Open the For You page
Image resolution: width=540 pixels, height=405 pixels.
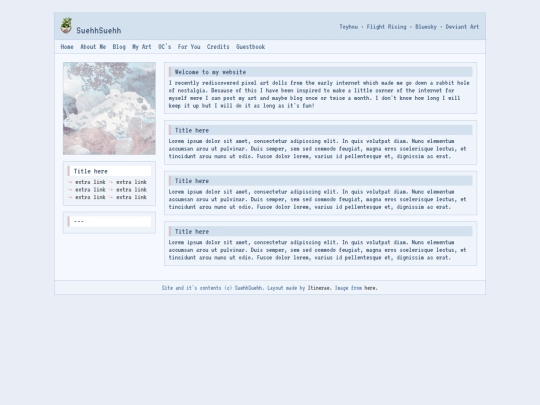pyautogui.click(x=189, y=47)
